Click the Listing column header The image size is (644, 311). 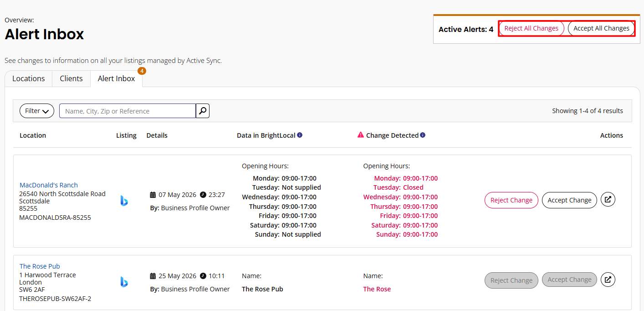pyautogui.click(x=126, y=135)
